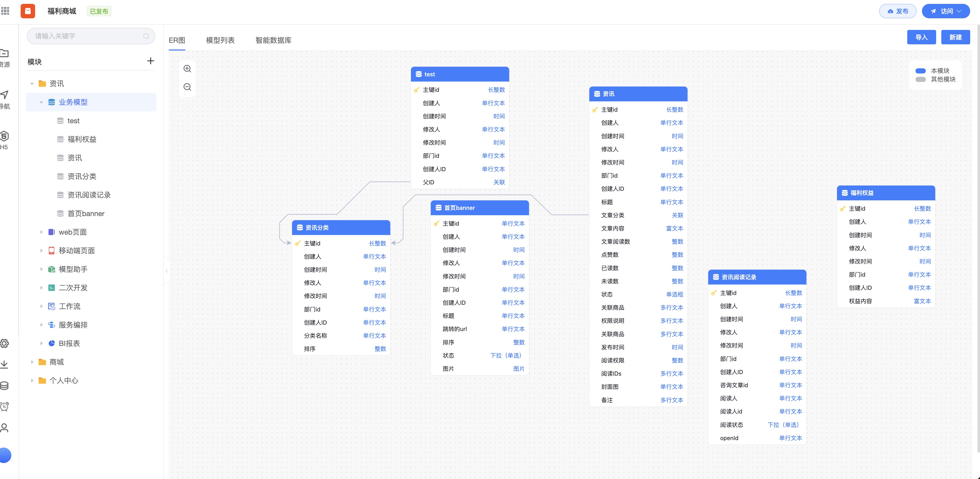Add a new module with plus icon

(151, 61)
